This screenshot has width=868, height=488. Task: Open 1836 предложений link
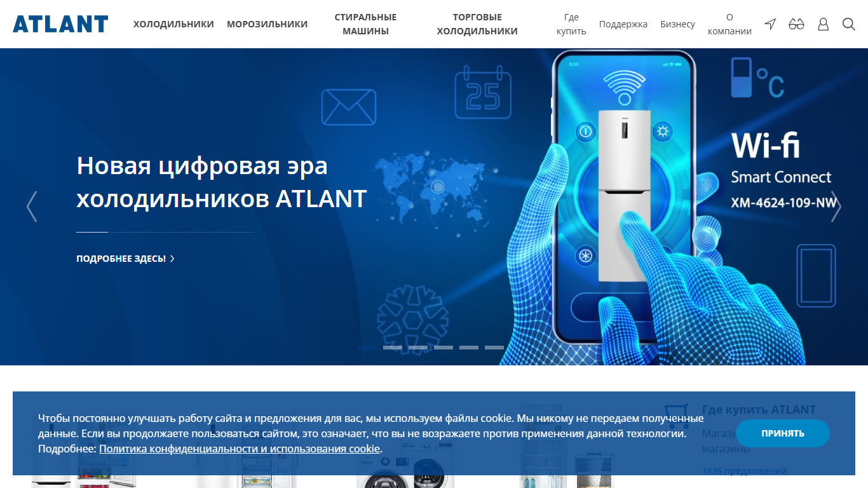(x=744, y=471)
